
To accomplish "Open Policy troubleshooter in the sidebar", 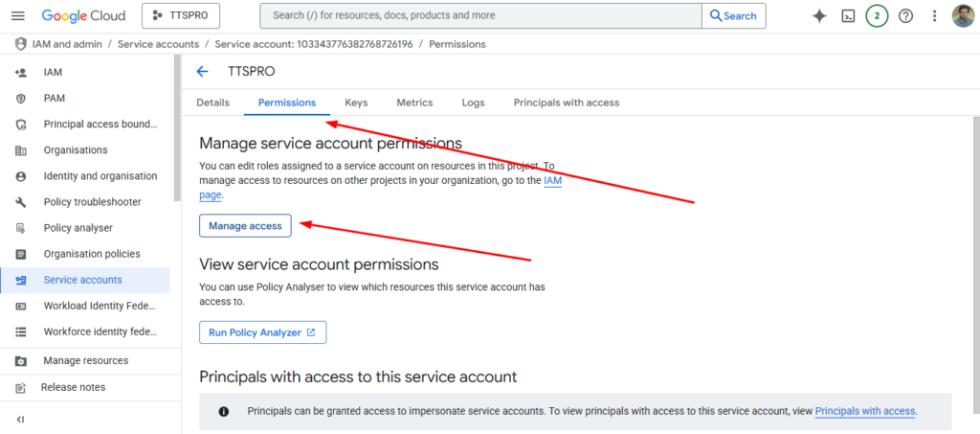I will click(x=92, y=202).
